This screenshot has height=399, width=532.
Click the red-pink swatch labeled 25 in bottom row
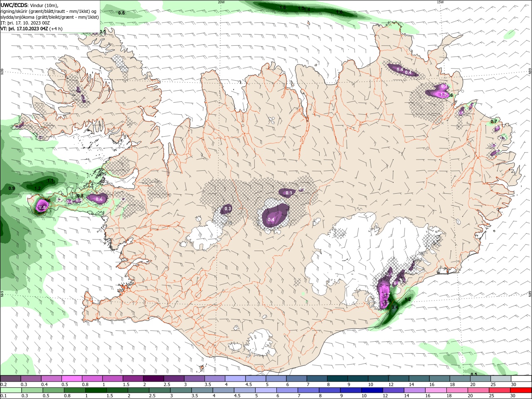[x=499, y=390]
